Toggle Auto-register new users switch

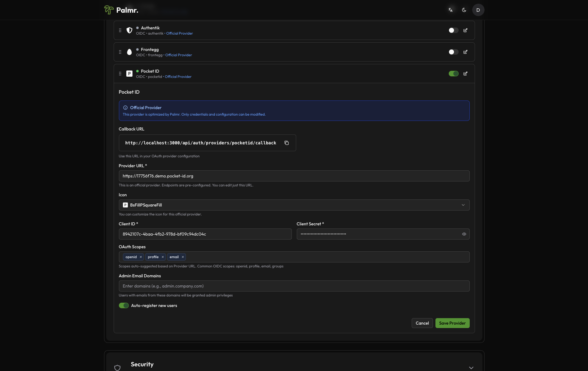click(124, 305)
